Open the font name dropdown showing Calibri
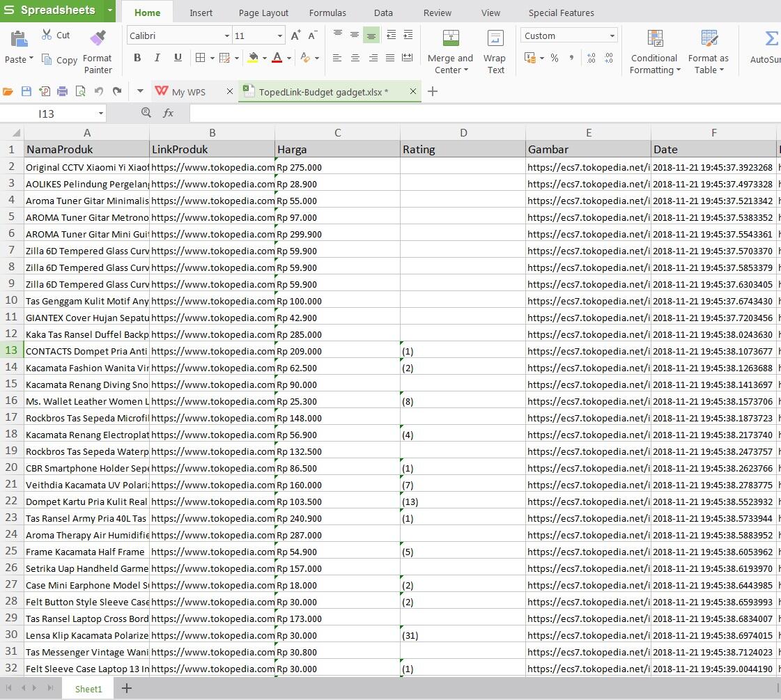Image resolution: width=781 pixels, height=700 pixels. (x=226, y=36)
